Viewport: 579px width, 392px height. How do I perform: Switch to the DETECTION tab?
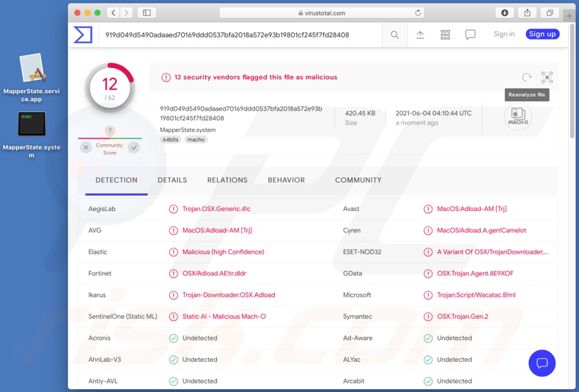tap(117, 180)
